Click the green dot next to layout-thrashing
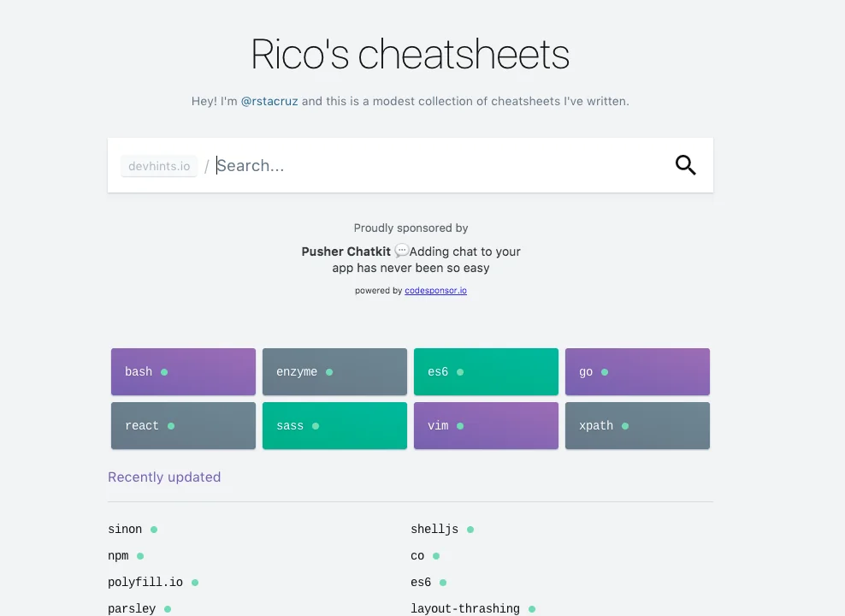This screenshot has height=616, width=845. [532, 608]
